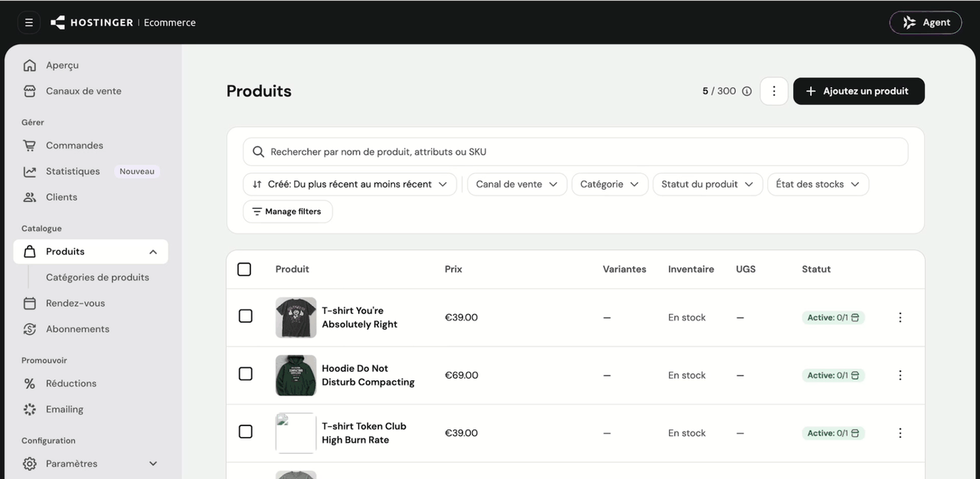
Task: Click the €69.00 price cell
Action: pyautogui.click(x=462, y=375)
